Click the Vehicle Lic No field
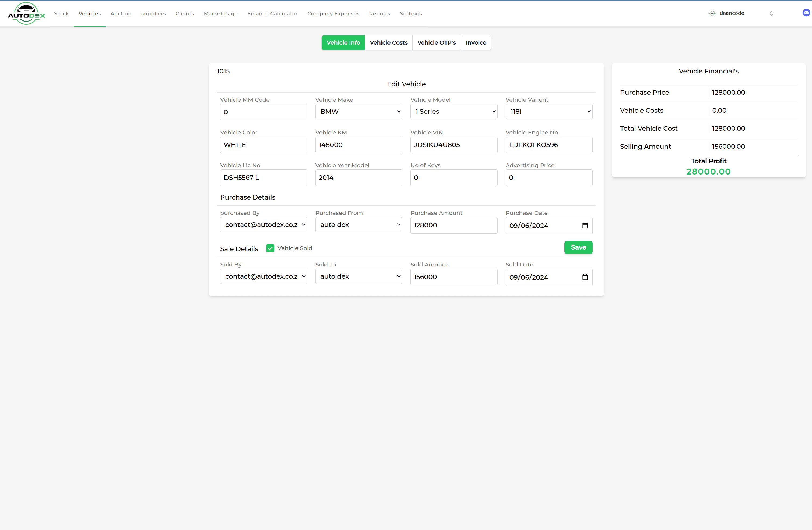The width and height of the screenshot is (812, 530). pos(263,177)
